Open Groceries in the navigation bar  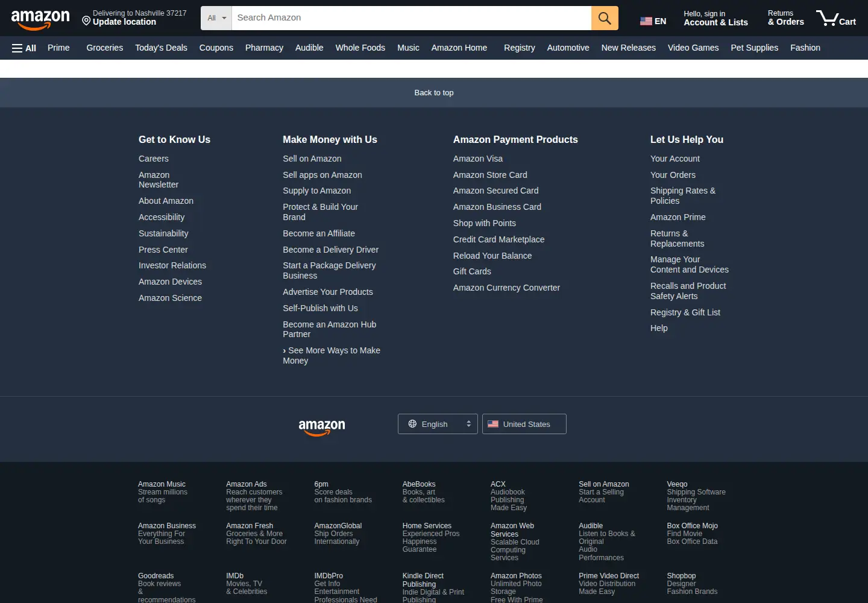105,48
